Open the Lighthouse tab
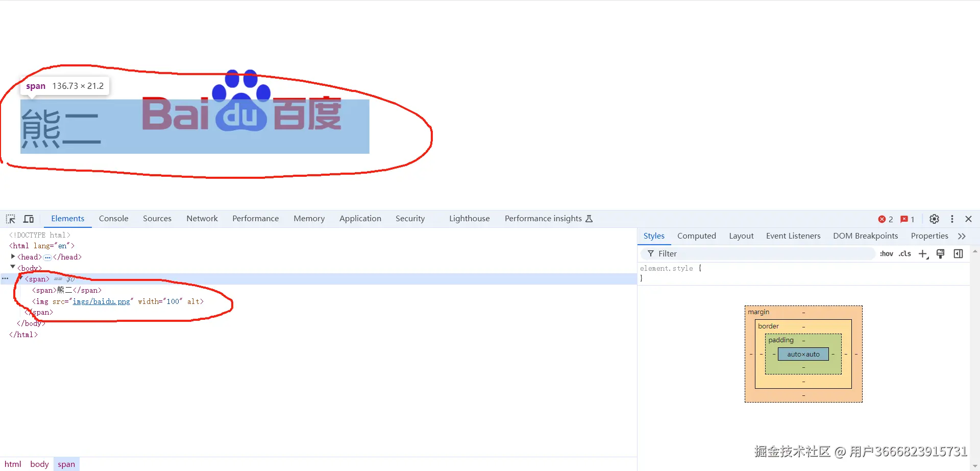This screenshot has width=980, height=471. pos(470,219)
